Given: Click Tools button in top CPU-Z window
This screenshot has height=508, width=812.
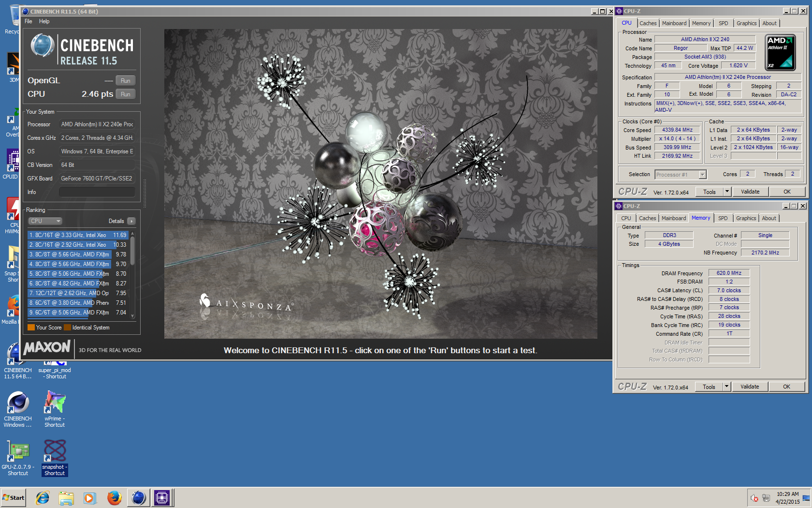Looking at the screenshot, I should 709,192.
